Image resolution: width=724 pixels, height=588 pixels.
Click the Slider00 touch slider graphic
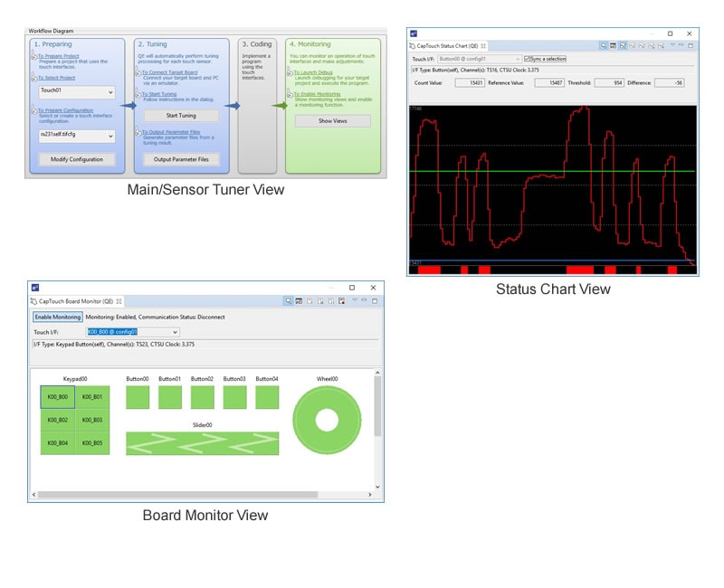[202, 443]
